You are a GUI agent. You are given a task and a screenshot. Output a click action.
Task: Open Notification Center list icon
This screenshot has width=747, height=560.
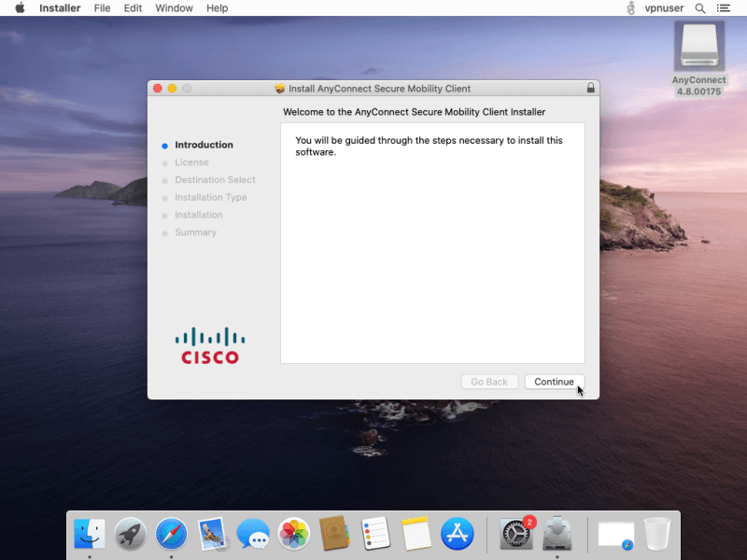click(x=723, y=8)
